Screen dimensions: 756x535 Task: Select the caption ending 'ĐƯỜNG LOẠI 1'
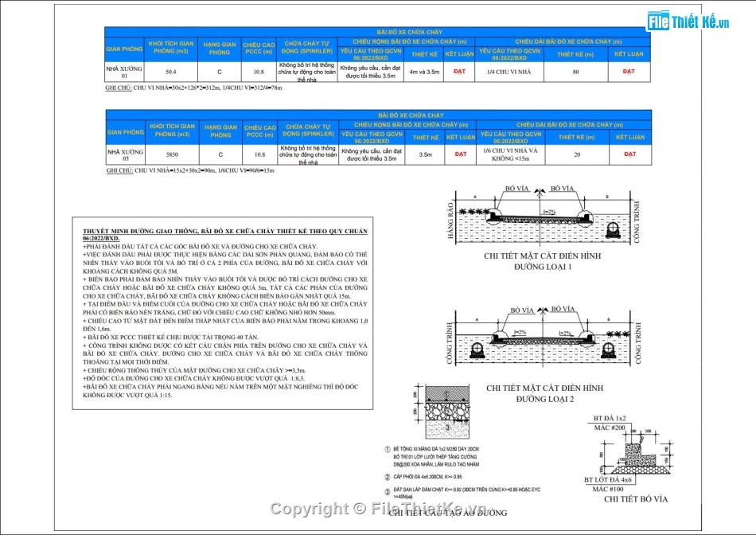543,261
